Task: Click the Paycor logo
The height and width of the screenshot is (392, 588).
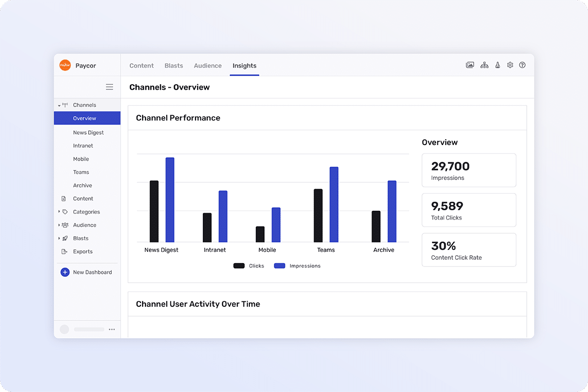Action: (x=65, y=65)
